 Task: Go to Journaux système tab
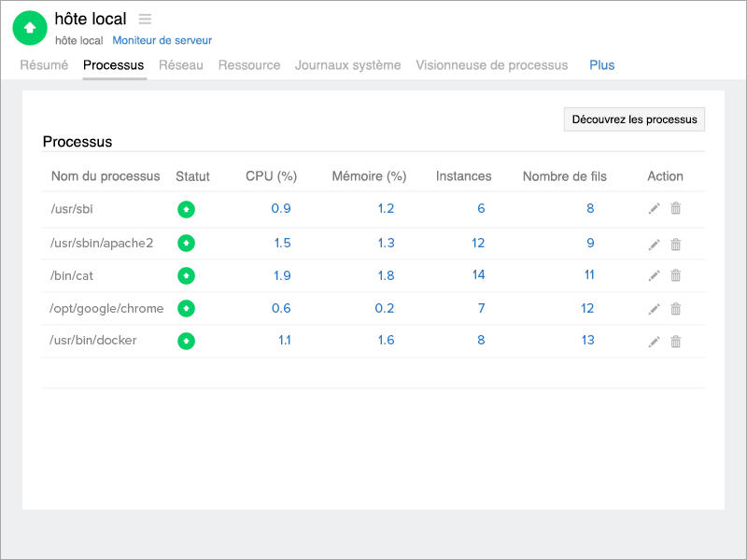pyautogui.click(x=347, y=65)
